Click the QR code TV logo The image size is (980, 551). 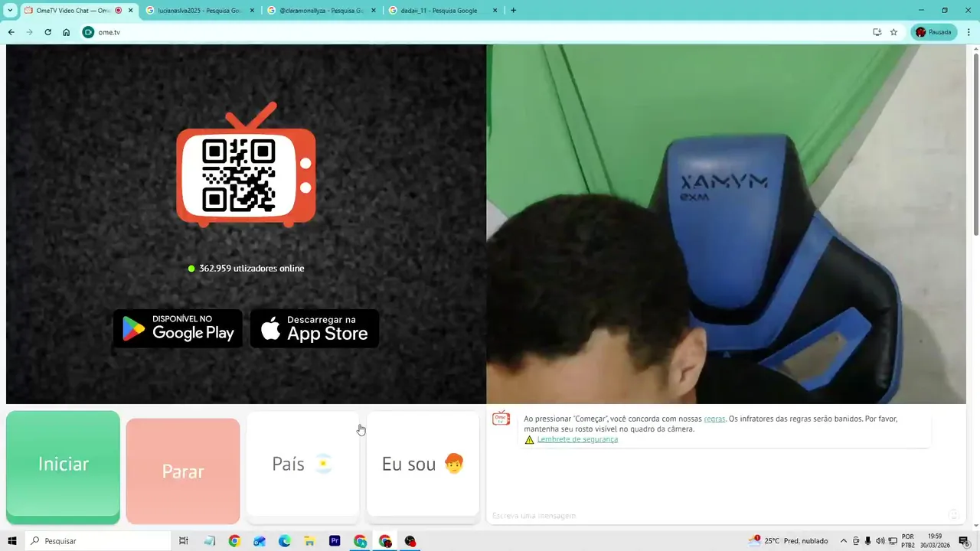point(246,166)
